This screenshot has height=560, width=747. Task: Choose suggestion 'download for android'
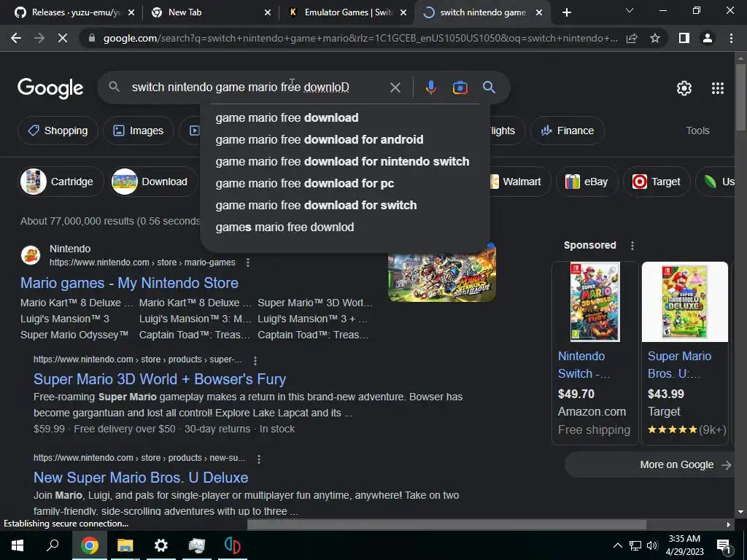coord(345,139)
